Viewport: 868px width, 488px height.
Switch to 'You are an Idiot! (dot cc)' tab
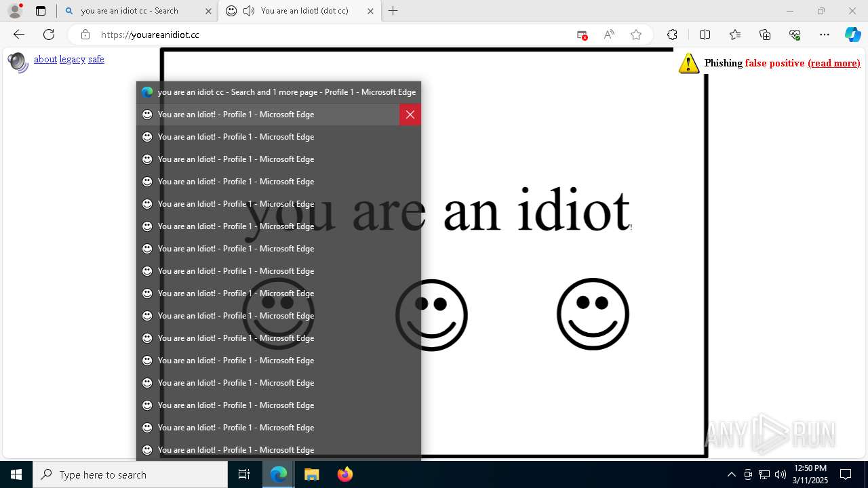coord(300,11)
